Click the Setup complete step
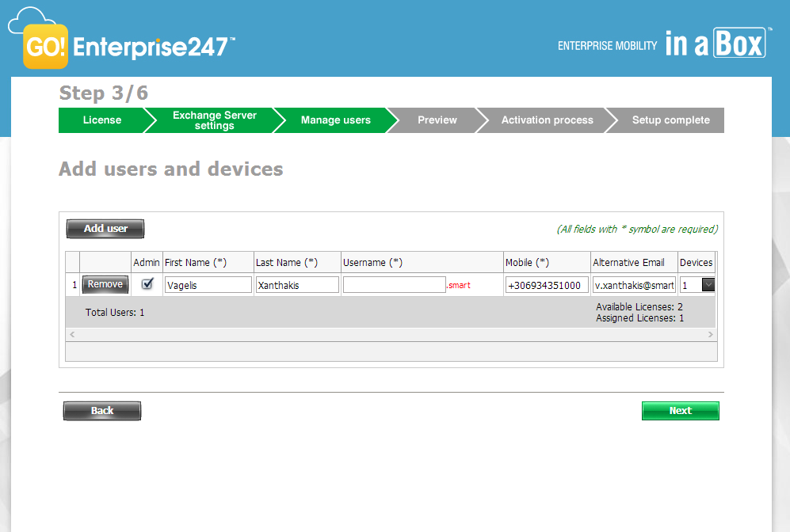 coord(670,120)
